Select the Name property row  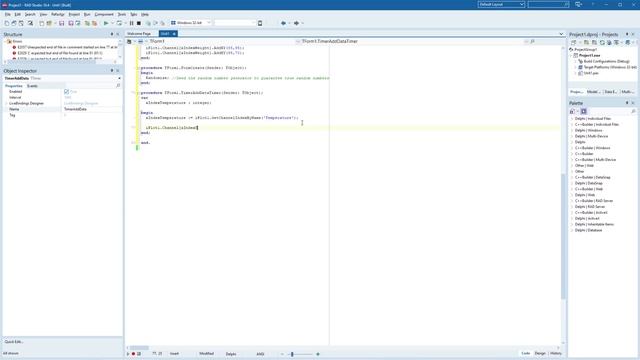coord(62,109)
